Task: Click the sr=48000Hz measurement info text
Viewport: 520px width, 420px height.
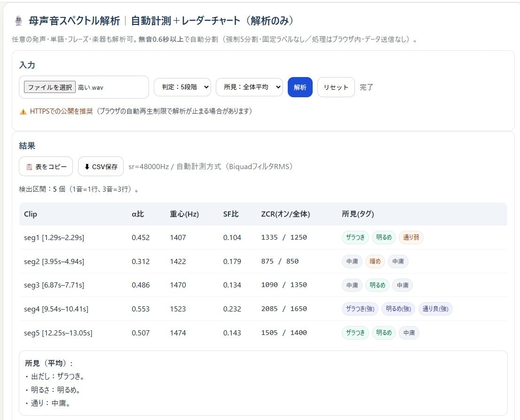Action: click(x=211, y=166)
